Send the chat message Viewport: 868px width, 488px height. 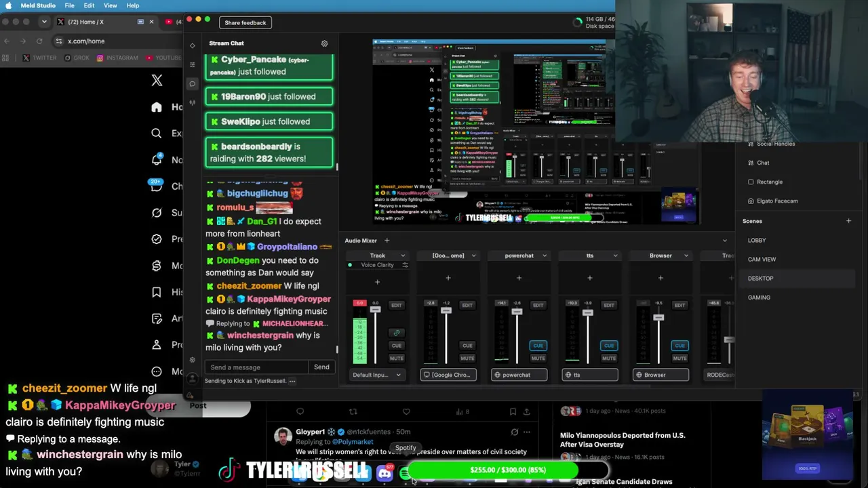click(321, 367)
